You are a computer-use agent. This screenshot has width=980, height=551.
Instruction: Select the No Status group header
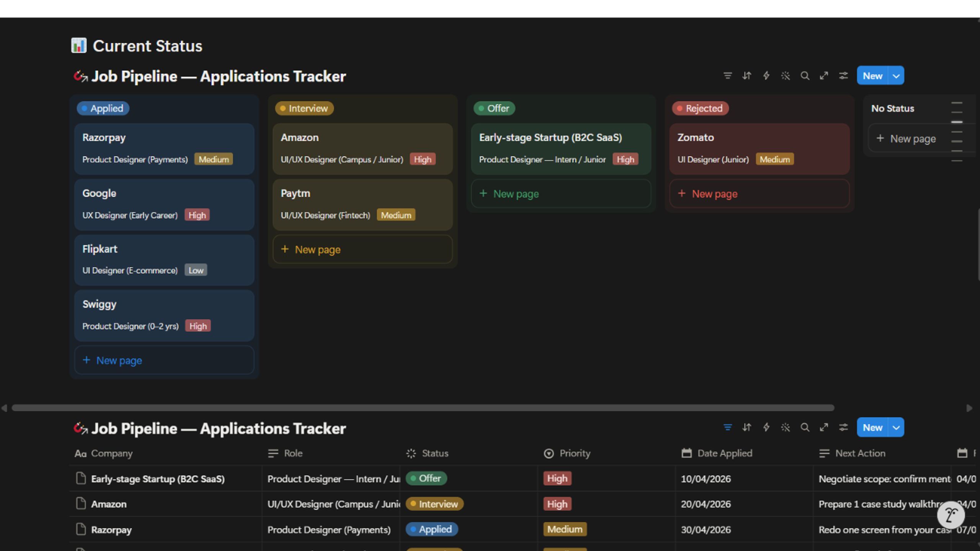tap(893, 109)
